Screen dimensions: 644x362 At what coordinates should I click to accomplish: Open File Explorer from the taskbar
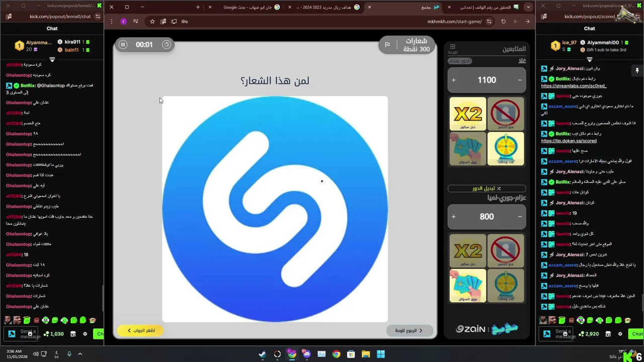(x=366, y=354)
